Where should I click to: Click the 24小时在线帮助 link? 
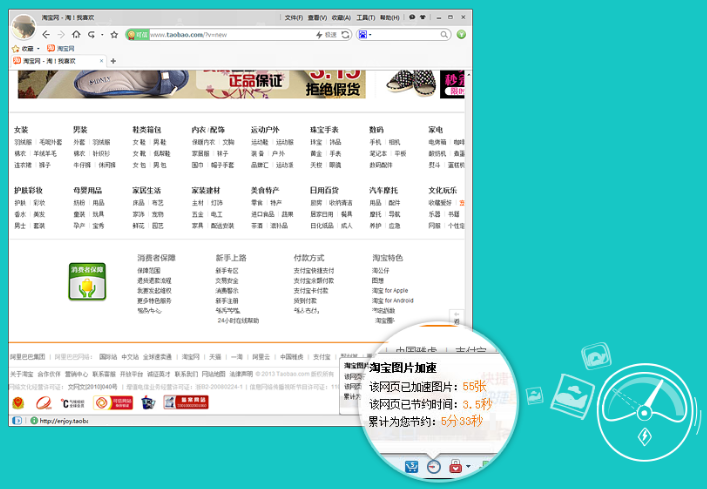tap(238, 320)
